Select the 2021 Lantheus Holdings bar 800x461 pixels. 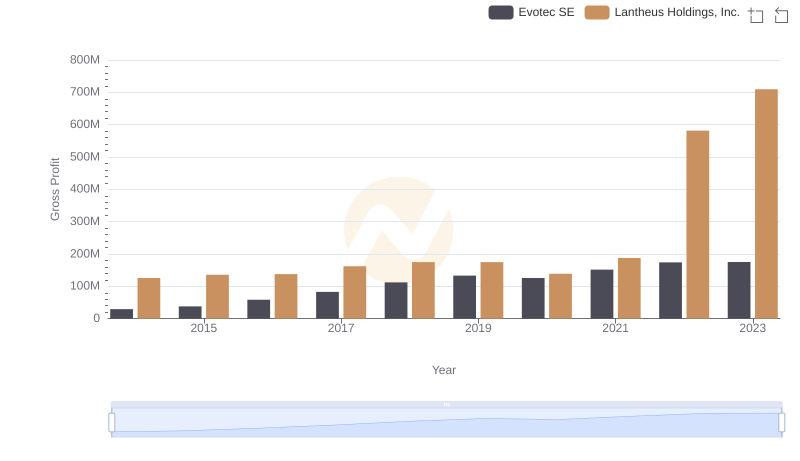tap(629, 288)
